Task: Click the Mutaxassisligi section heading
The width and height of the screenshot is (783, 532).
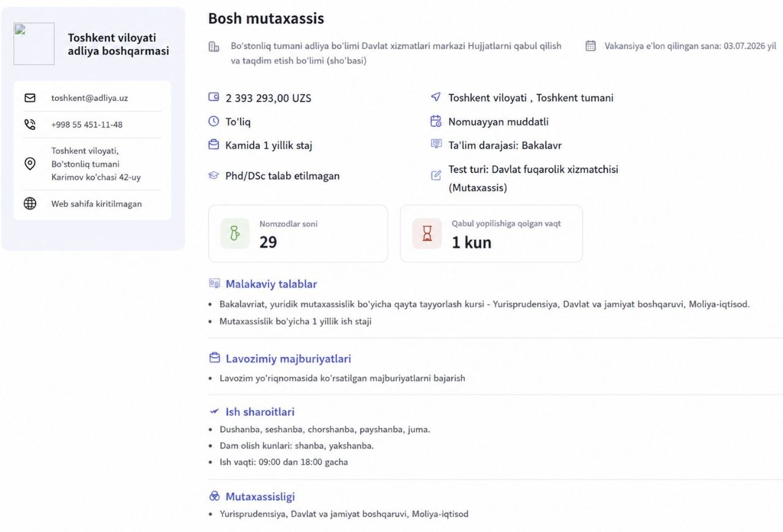Action: [260, 497]
